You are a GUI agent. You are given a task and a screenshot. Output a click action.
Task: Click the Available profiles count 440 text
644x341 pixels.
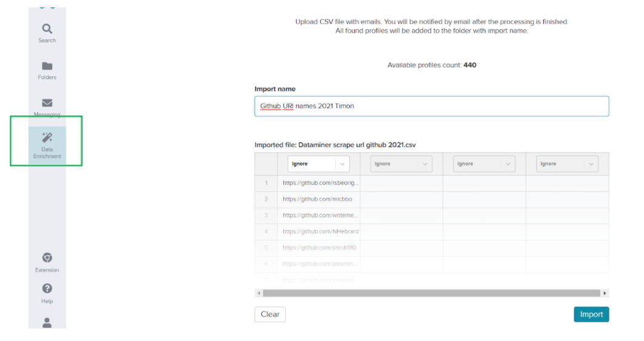point(432,65)
